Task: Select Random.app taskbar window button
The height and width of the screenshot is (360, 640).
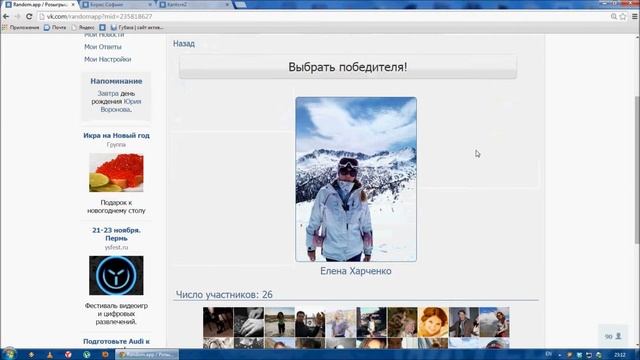Action: click(147, 355)
